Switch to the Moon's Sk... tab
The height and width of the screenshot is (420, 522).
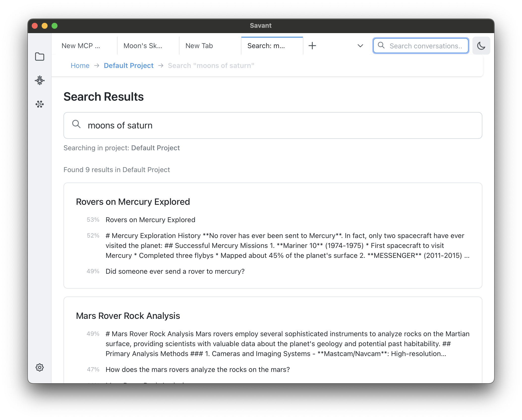coord(143,46)
